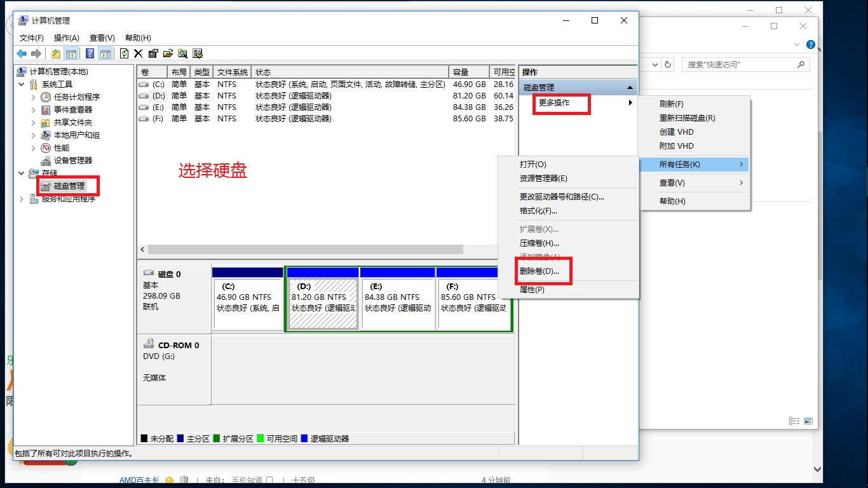Switch Explorer to large thumbnails view icon

[808, 421]
